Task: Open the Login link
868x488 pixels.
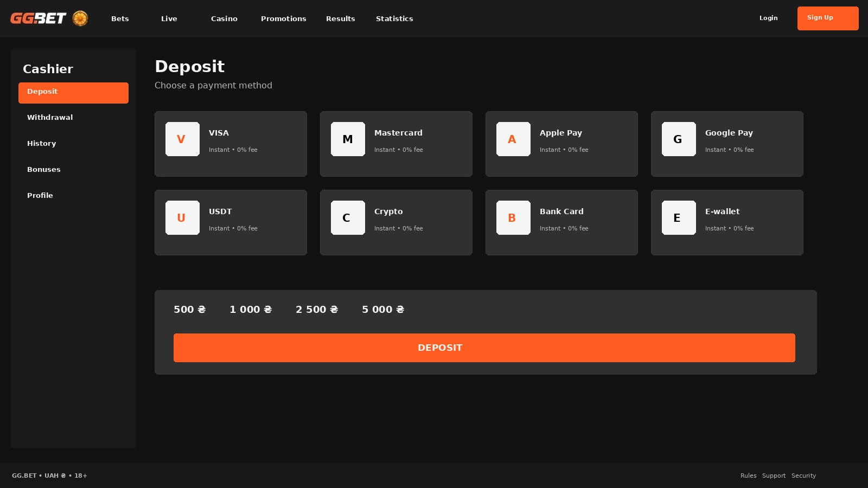Action: point(768,18)
